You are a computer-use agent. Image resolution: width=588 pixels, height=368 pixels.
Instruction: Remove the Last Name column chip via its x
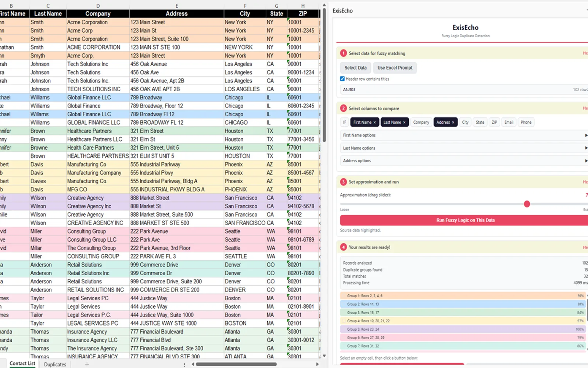coord(404,123)
